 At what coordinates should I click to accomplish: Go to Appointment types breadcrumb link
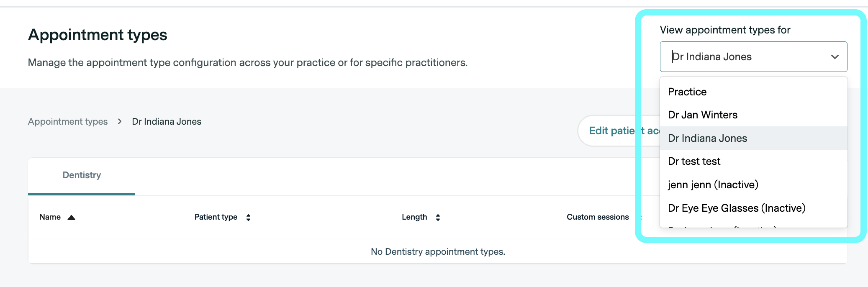[68, 122]
